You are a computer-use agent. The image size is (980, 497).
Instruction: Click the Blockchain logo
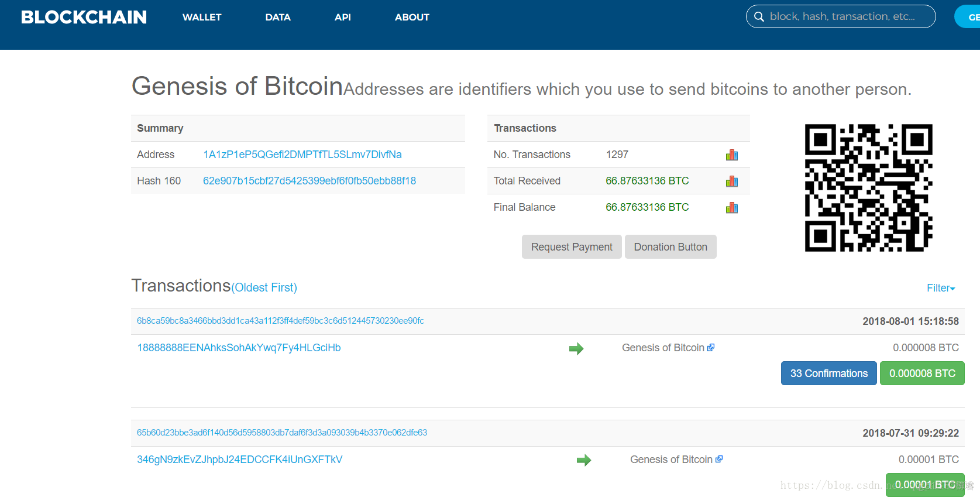[84, 17]
